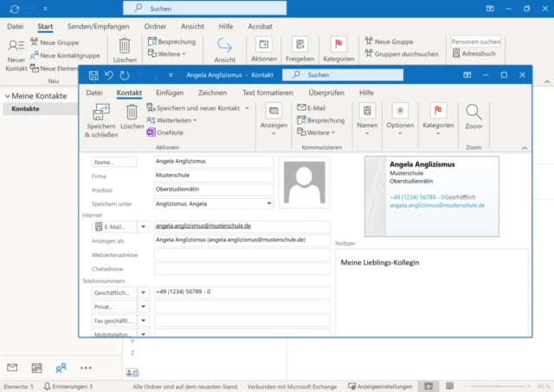Click the Löschen trash icon in contact window
This screenshot has width=554, height=392.
(x=132, y=112)
